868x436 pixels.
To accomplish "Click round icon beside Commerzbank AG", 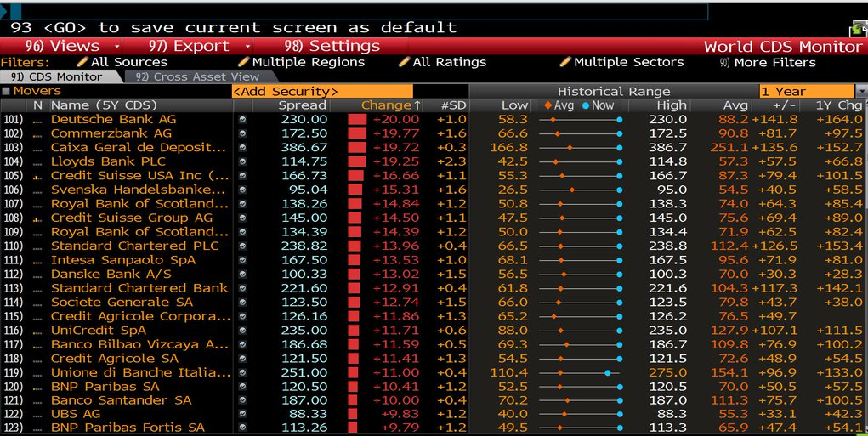I will pyautogui.click(x=242, y=133).
